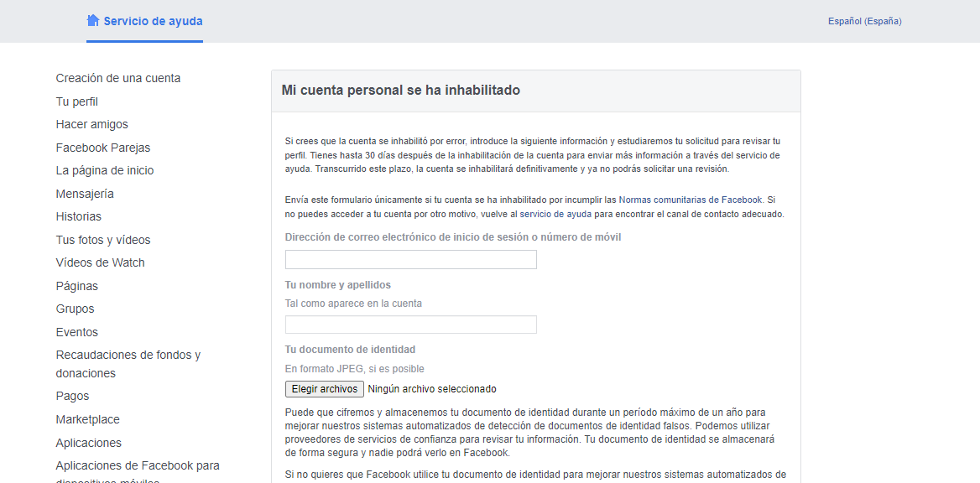Open Historias help topic
Image resolution: width=980 pixels, height=483 pixels.
(79, 216)
